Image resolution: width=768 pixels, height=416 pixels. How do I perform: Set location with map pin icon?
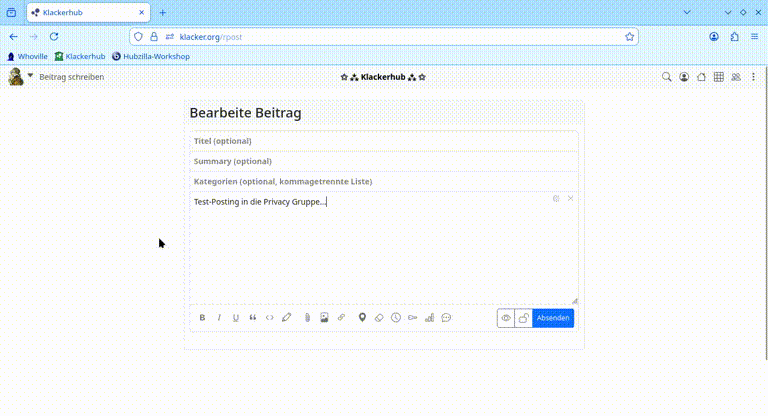(x=362, y=318)
